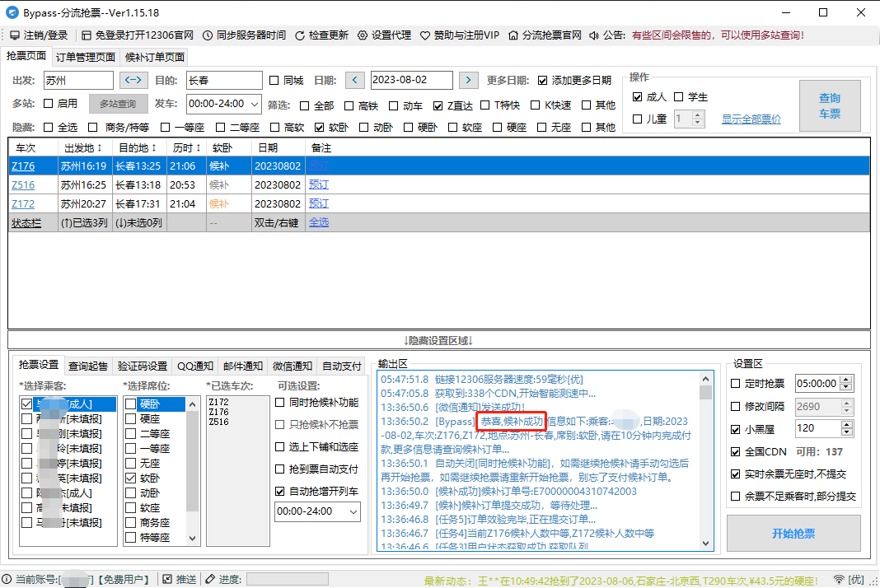Click the 查询车票 button

tap(830, 105)
